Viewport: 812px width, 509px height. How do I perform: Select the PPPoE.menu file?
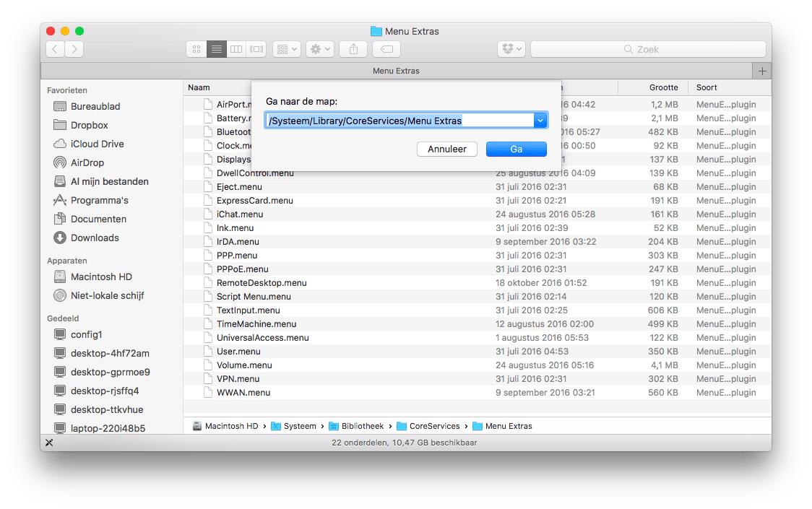pyautogui.click(x=242, y=269)
